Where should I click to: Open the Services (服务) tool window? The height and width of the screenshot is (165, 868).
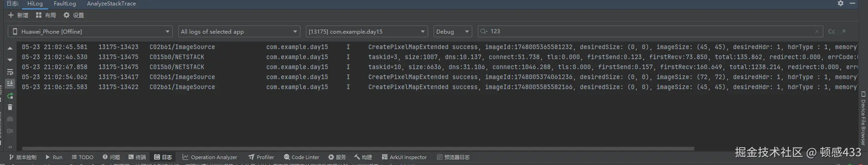[x=337, y=157]
